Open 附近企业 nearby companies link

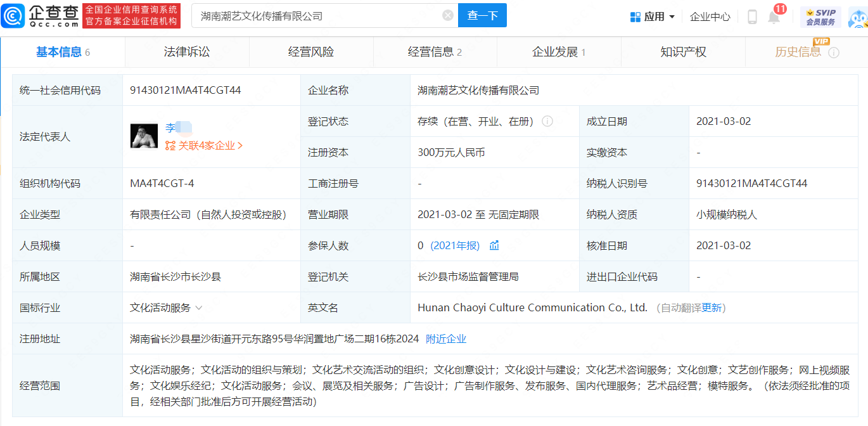446,339
